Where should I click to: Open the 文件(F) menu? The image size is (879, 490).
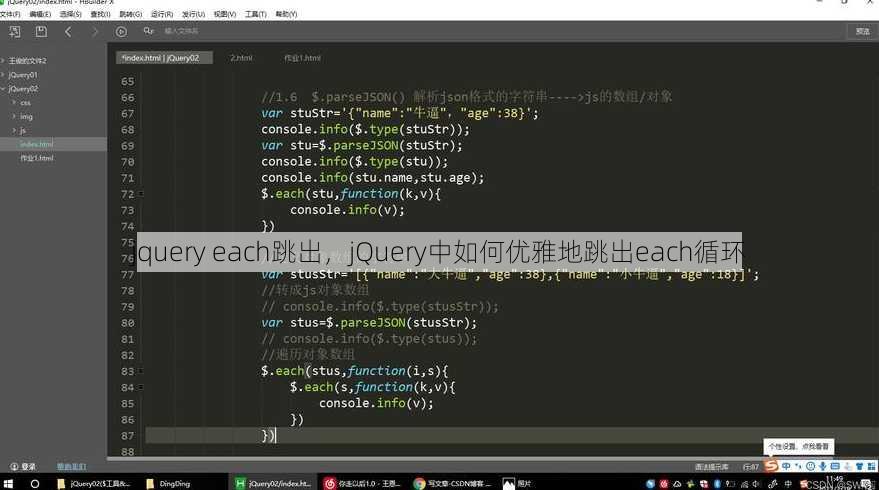coord(10,14)
